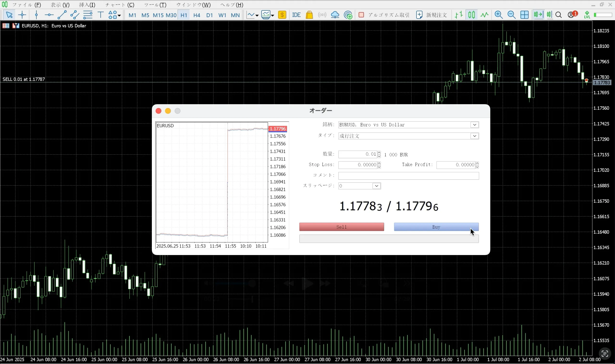
Task: Select the horizontal line drawing tool
Action: [x=49, y=15]
